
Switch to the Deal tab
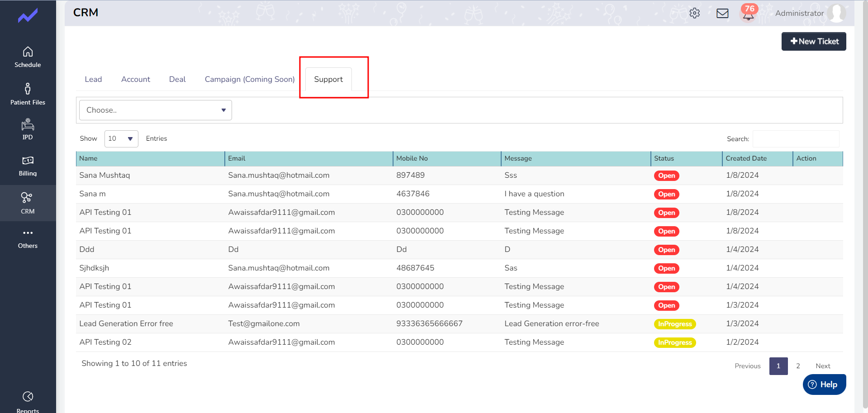[x=177, y=79]
